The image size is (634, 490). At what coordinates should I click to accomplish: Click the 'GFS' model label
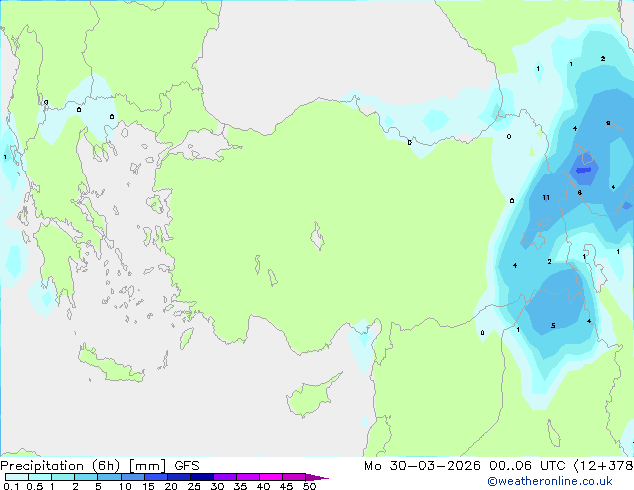coord(187,466)
